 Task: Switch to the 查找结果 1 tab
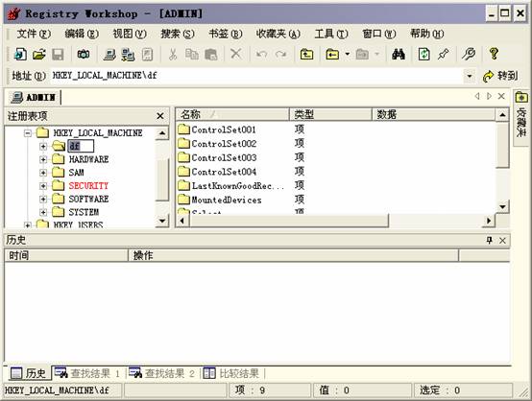point(87,373)
